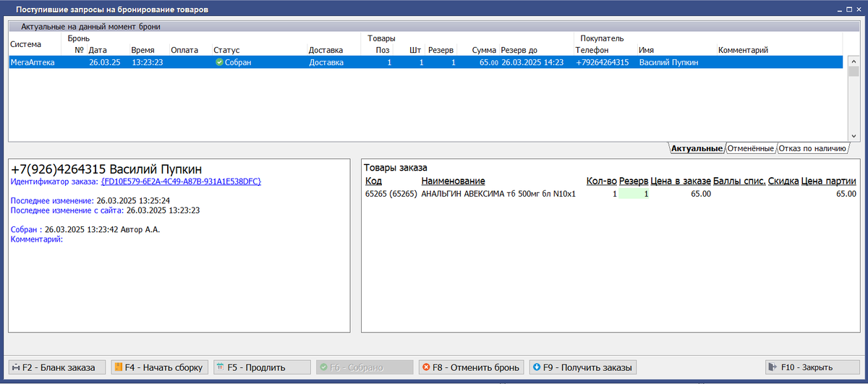The height and width of the screenshot is (384, 868).
Task: Click the Телефон column header
Action: click(592, 51)
